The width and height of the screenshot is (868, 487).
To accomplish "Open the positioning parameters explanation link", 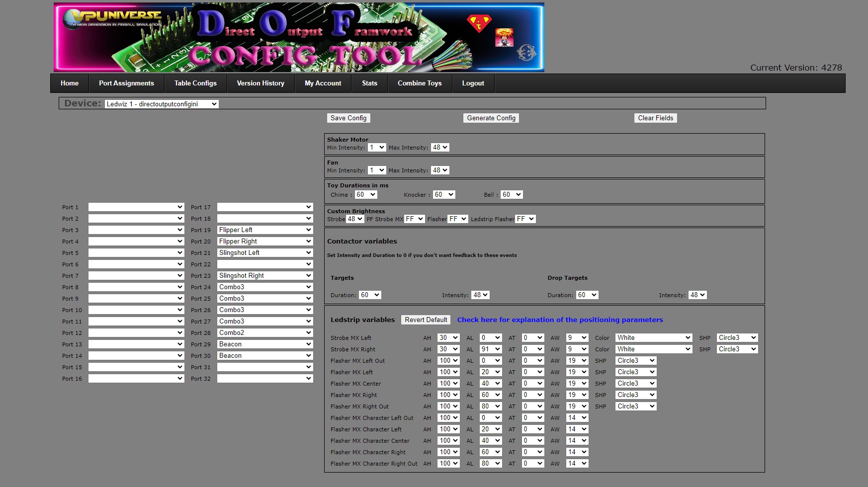I will tap(560, 320).
